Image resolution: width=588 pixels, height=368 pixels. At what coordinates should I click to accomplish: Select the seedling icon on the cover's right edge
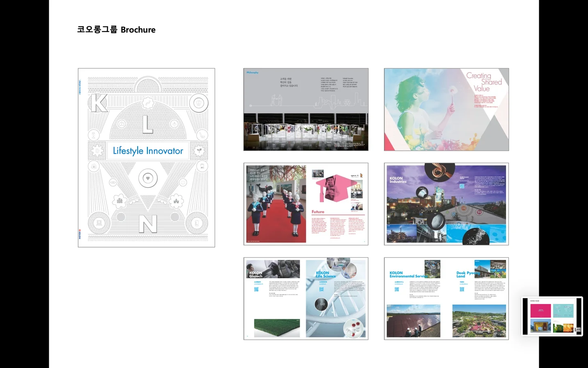[x=199, y=150]
